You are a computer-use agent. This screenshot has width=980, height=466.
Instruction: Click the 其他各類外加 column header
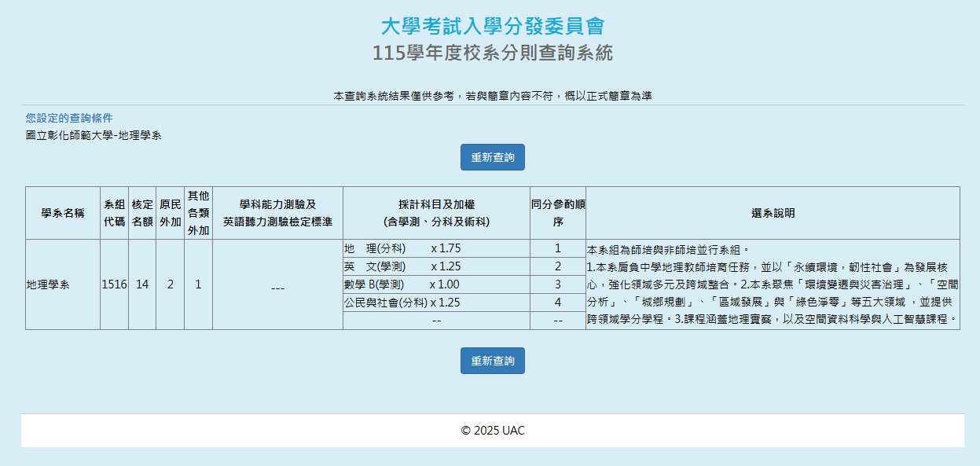pyautogui.click(x=198, y=213)
